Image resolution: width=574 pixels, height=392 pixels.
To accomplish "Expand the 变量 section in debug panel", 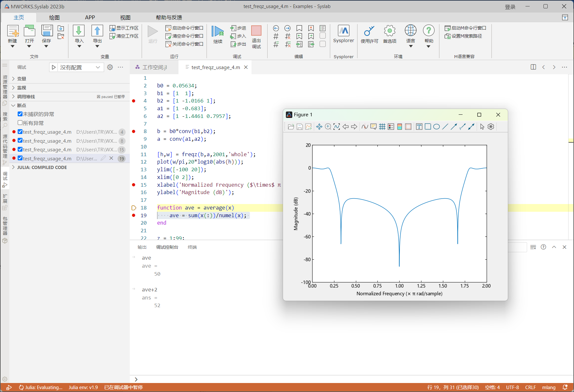I will click(21, 79).
